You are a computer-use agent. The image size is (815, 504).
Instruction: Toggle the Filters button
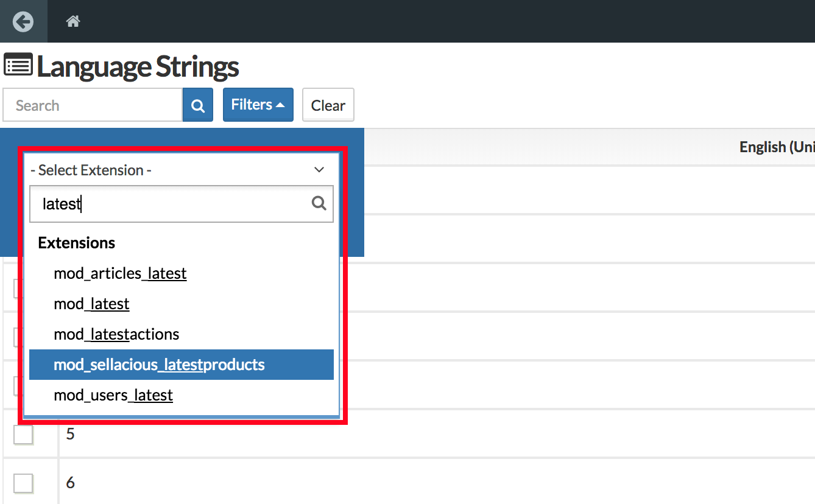(x=258, y=105)
